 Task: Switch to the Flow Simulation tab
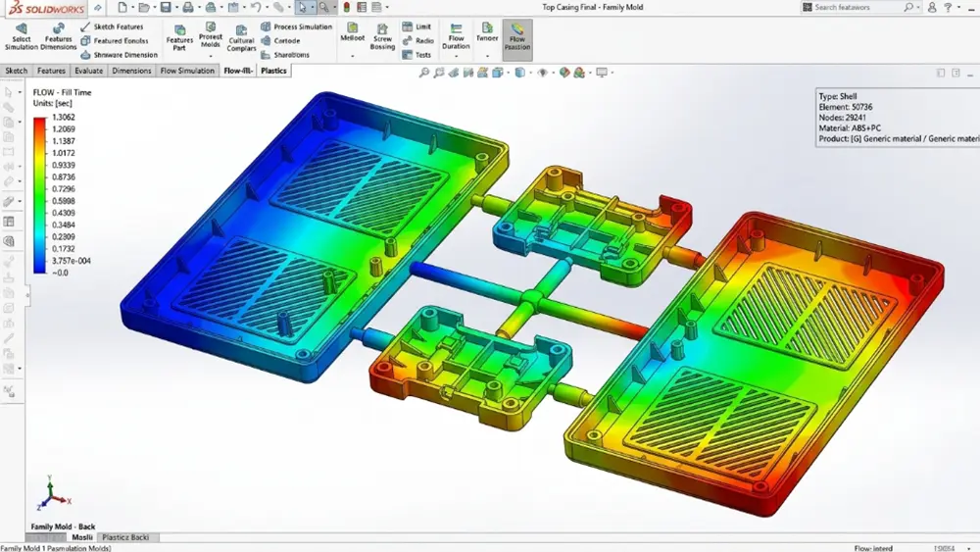click(x=187, y=71)
